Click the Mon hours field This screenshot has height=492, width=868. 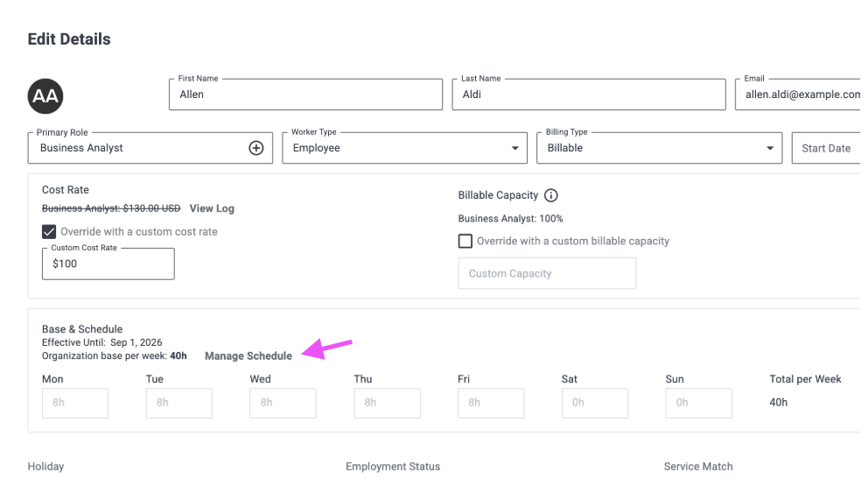(x=75, y=403)
